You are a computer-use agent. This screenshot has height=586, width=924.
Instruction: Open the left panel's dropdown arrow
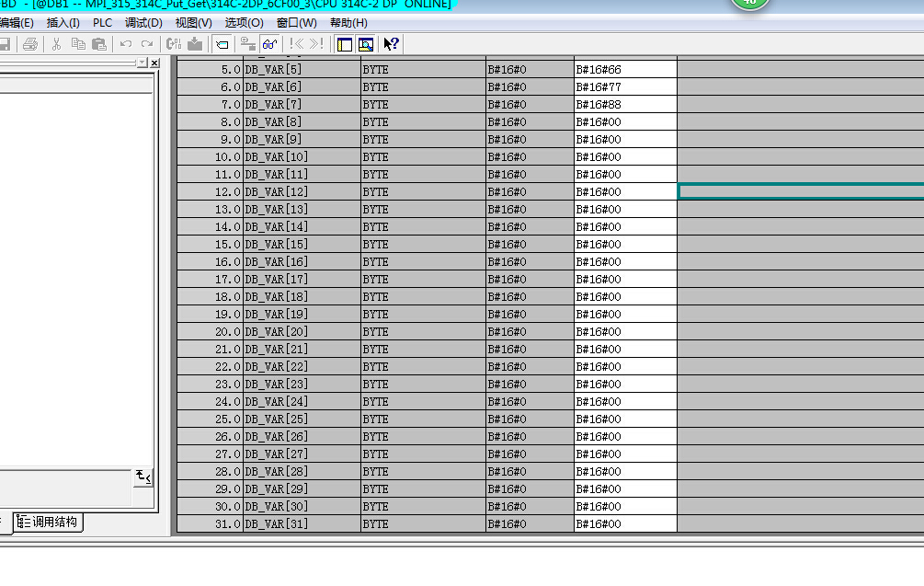pyautogui.click(x=141, y=63)
